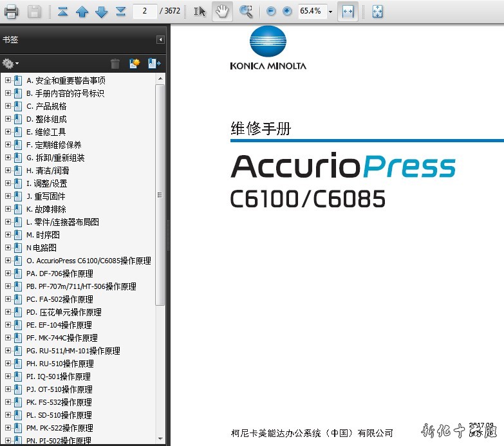Jump to last page arrow
Viewport: 504px width, 446px height.
tap(120, 11)
